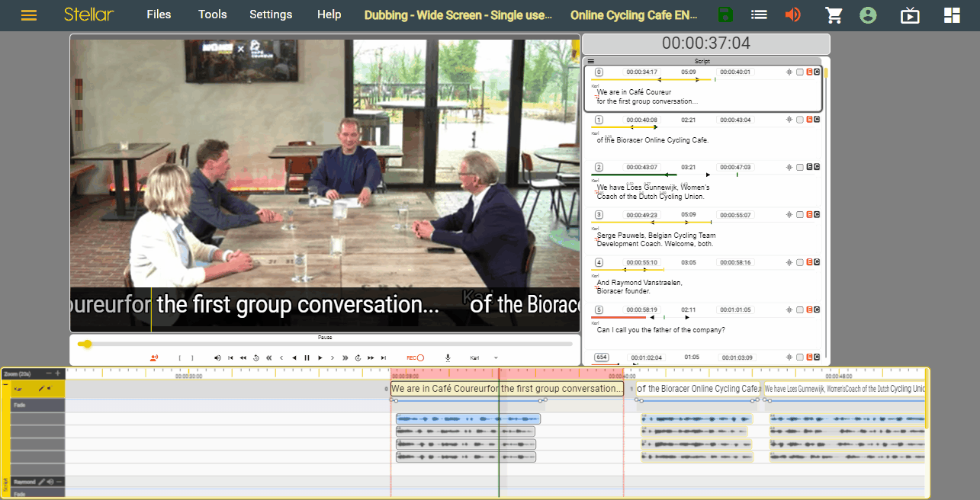Tick the checkbox on script line 0
This screenshot has height=500, width=980.
coord(799,72)
